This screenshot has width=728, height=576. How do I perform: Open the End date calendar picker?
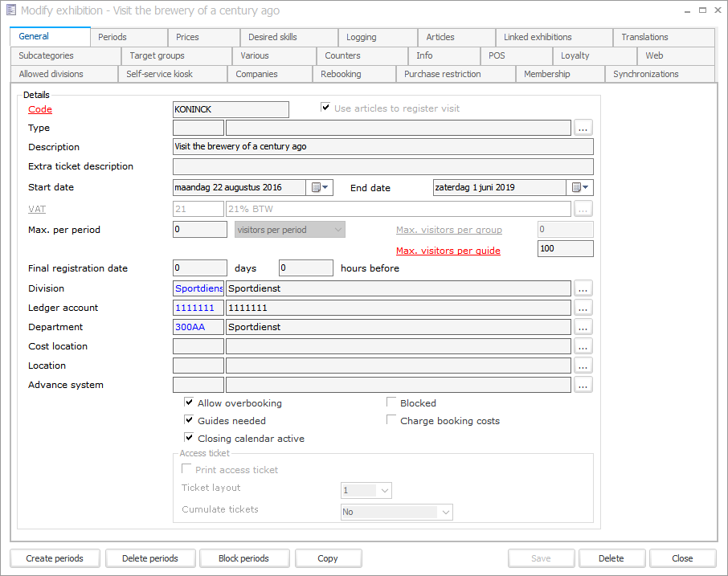coord(580,188)
